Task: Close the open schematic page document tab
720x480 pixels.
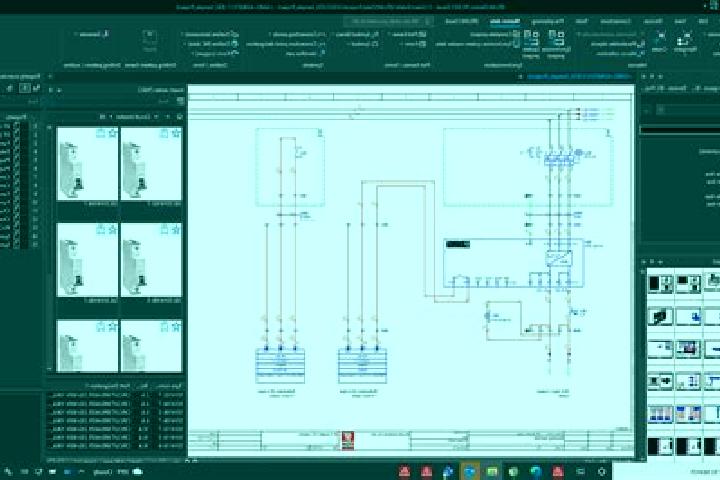Action: coord(520,77)
